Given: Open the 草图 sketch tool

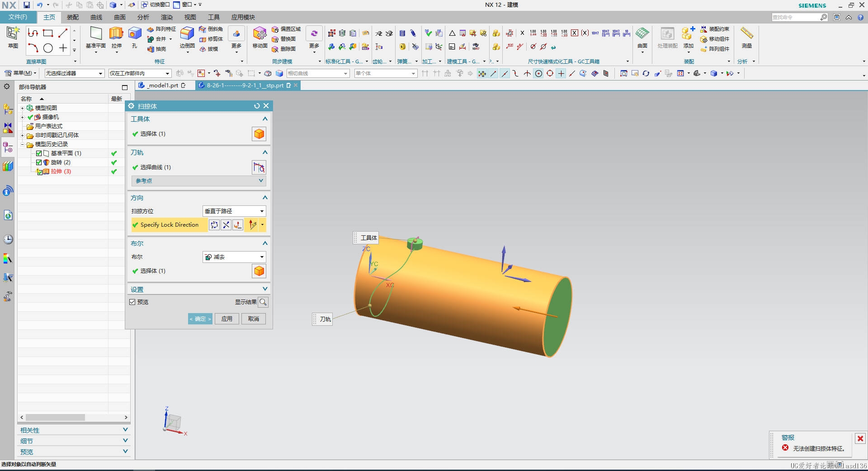Looking at the screenshot, I should (13, 37).
